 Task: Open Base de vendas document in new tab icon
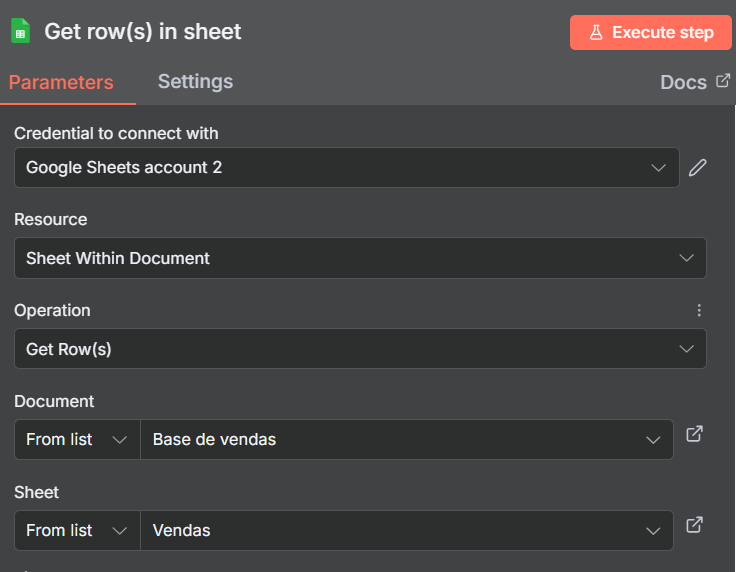[695, 434]
